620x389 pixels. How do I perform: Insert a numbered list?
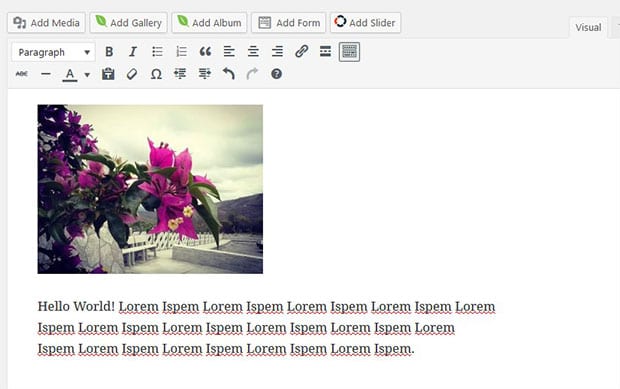181,52
